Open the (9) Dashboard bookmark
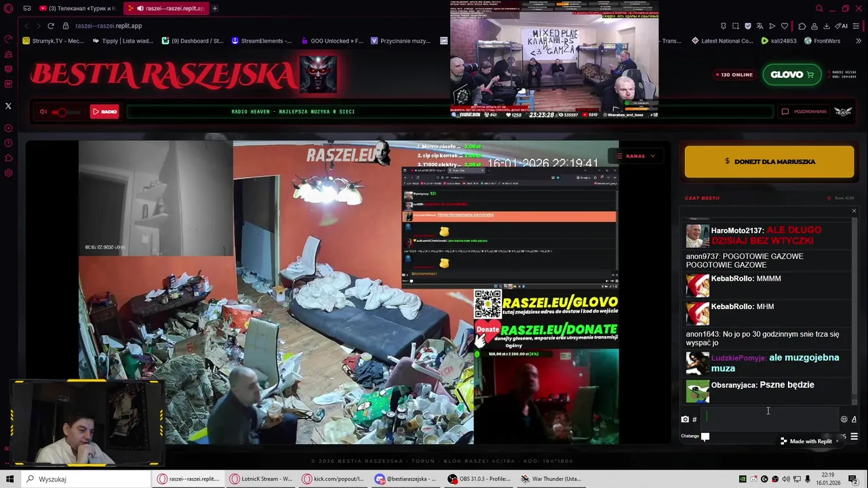 click(192, 41)
